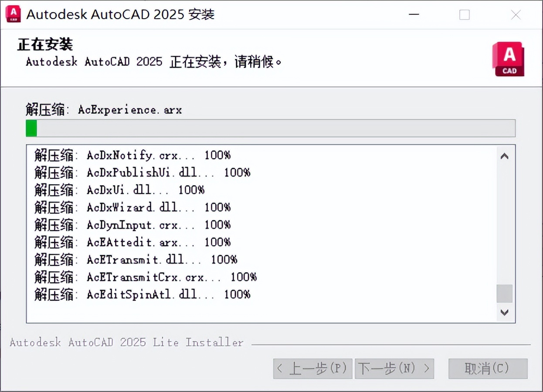Viewport: 543px width, 392px height.
Task: Click the red Autodesk icon in the title bar
Action: click(13, 14)
